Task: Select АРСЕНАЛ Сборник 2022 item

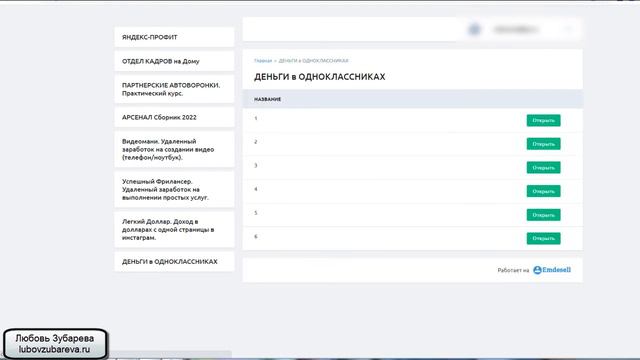Action: [174, 117]
